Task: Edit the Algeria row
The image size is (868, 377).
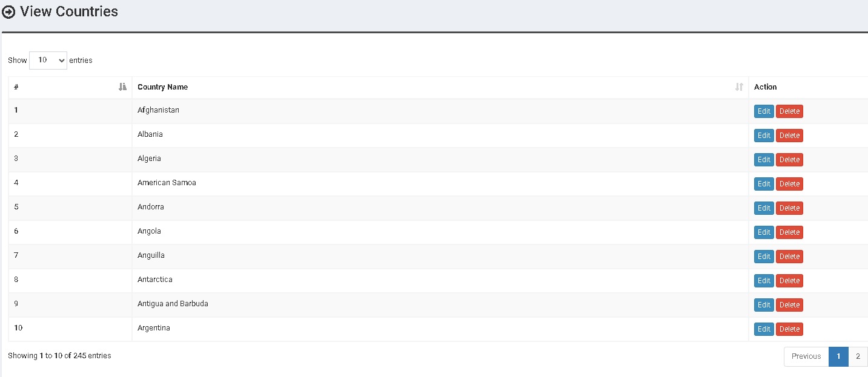Action: [x=764, y=160]
